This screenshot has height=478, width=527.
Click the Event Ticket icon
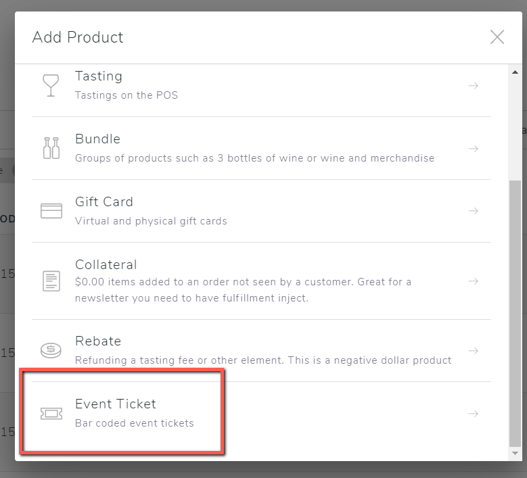[51, 413]
